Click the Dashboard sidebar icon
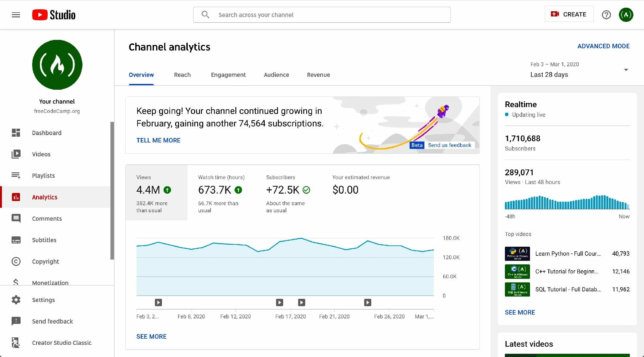 click(16, 132)
